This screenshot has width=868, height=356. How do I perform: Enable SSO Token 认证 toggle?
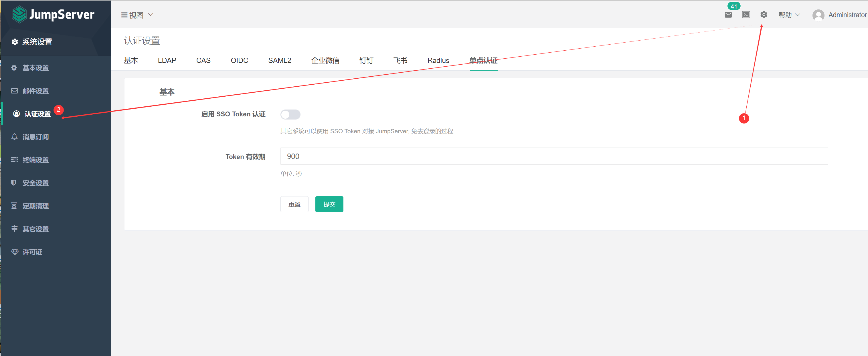(290, 114)
